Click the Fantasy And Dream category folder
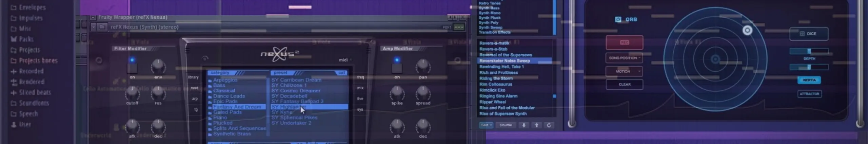868x144 pixels. 237,107
